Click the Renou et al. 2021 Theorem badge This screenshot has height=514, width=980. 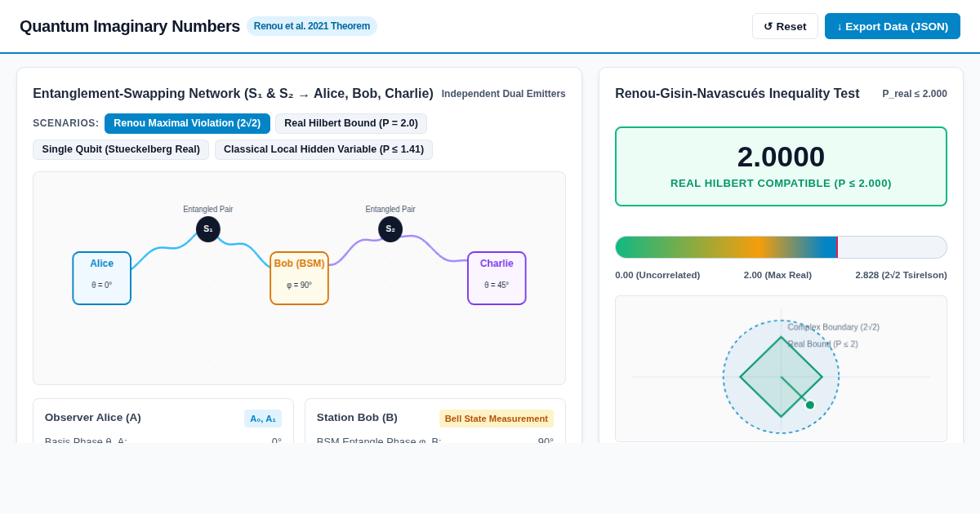coord(312,26)
